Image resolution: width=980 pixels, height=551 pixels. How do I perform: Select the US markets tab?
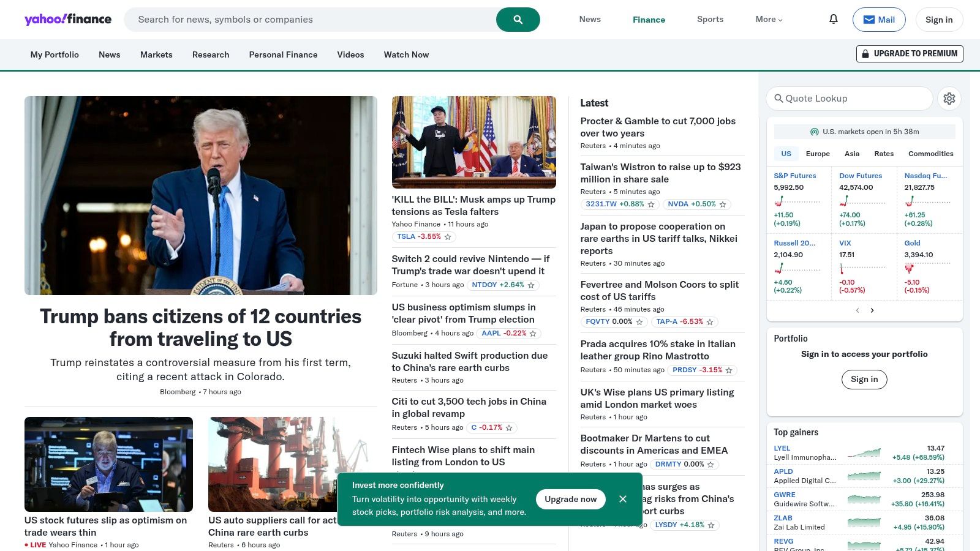pyautogui.click(x=786, y=154)
